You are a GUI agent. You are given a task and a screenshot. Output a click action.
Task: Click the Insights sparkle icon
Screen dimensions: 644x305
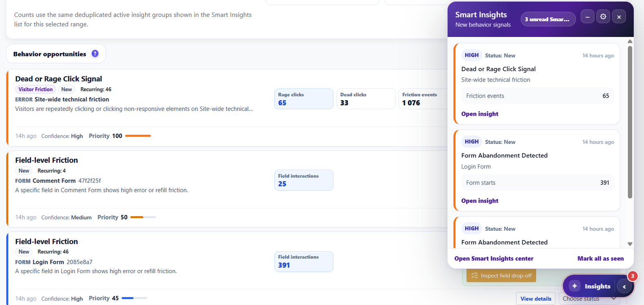coord(574,286)
